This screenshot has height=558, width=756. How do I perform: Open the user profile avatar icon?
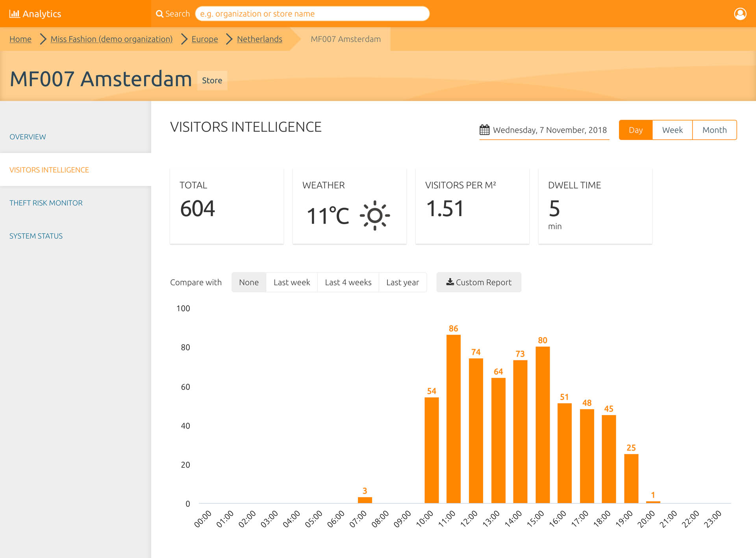[740, 14]
